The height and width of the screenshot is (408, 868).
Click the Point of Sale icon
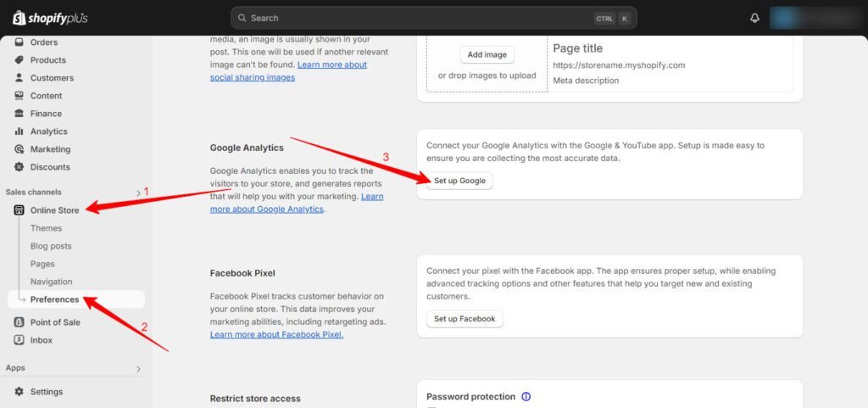pos(19,322)
